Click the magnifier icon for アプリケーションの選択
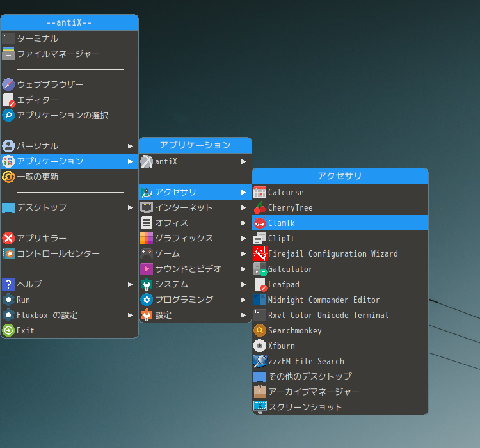This screenshot has height=448, width=480. pyautogui.click(x=8, y=115)
